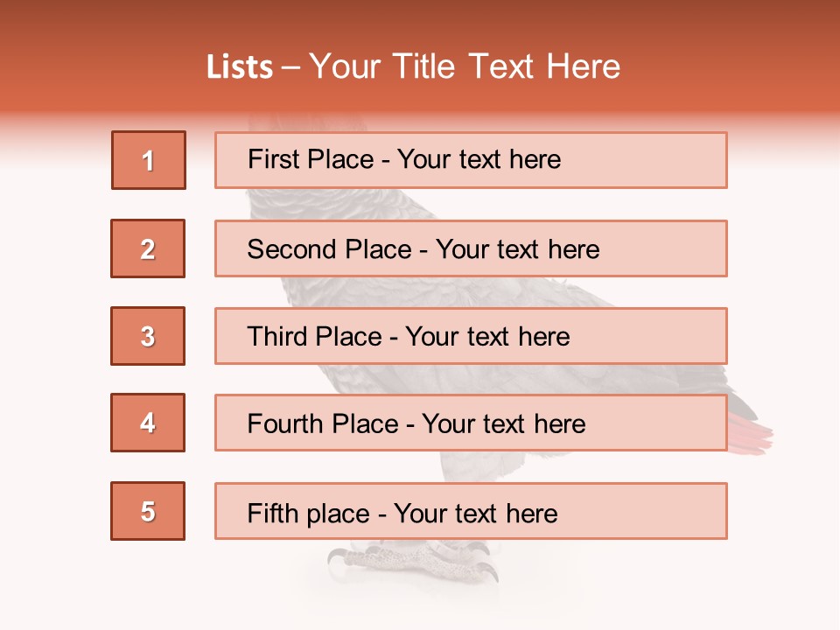This screenshot has height=630, width=840.
Task: Select the number 2 square
Action: [148, 248]
